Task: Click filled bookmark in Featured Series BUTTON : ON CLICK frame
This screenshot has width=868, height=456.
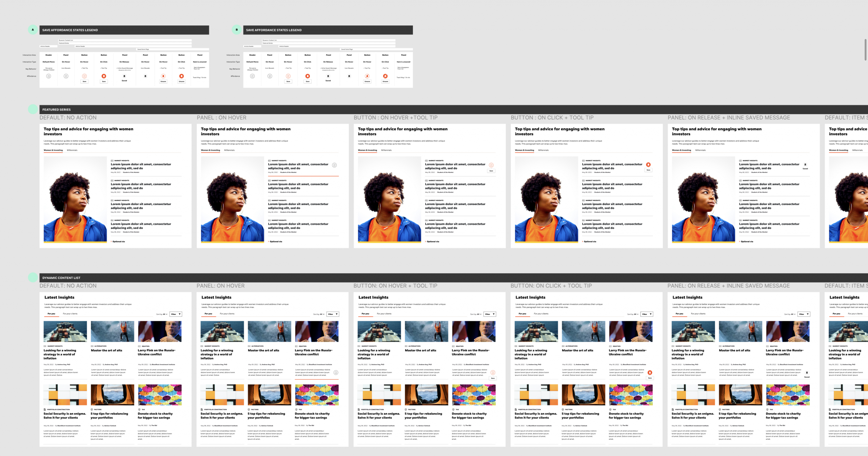Action: (x=648, y=165)
